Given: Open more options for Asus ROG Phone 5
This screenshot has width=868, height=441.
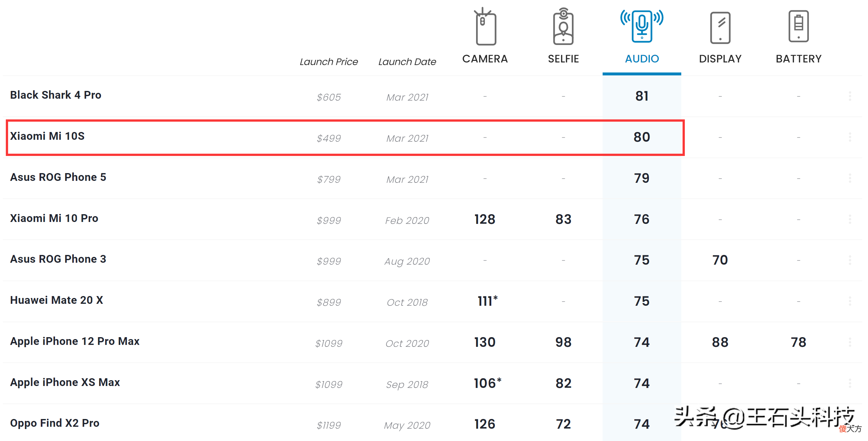Looking at the screenshot, I should (x=850, y=178).
